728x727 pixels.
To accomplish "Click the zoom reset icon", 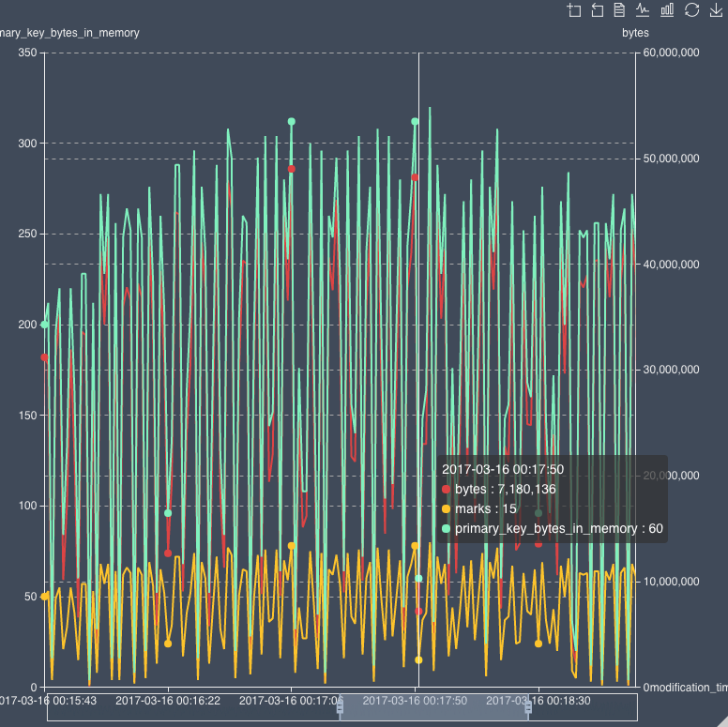I will coord(598,10).
